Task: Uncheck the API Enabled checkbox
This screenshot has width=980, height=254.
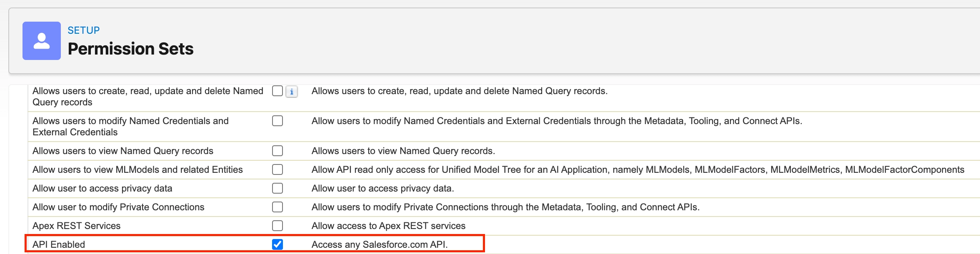Action: (277, 244)
